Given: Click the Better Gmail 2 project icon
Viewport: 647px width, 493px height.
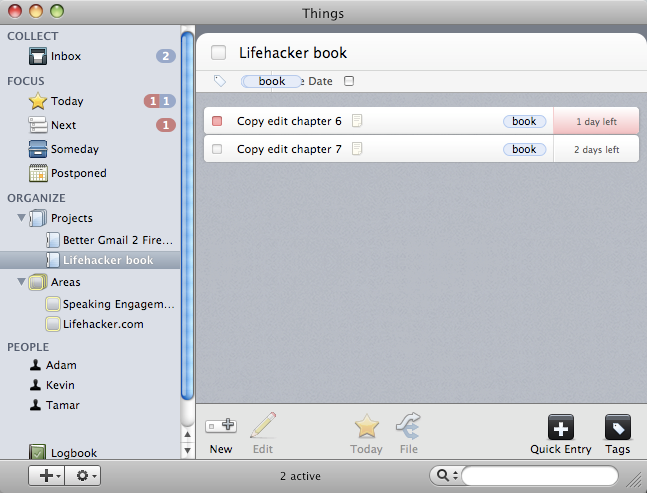Looking at the screenshot, I should pyautogui.click(x=52, y=240).
